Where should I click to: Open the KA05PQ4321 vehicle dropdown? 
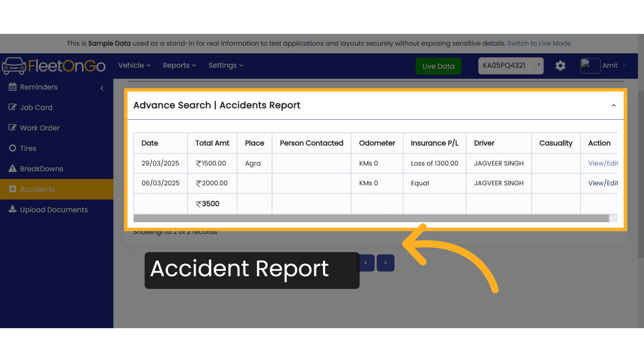pyautogui.click(x=510, y=66)
